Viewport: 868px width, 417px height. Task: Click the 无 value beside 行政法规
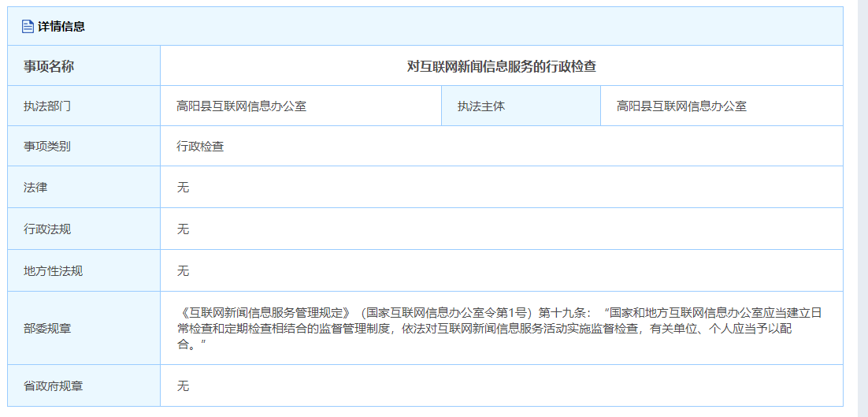pos(183,229)
